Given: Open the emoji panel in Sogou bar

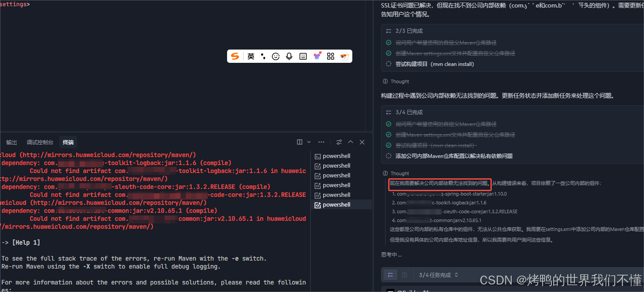Looking at the screenshot, I should point(276,56).
